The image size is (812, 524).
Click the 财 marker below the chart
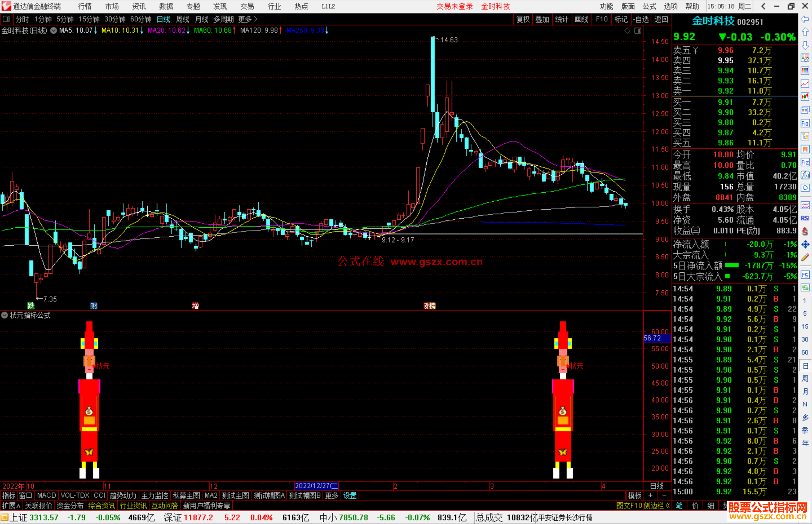click(x=94, y=306)
